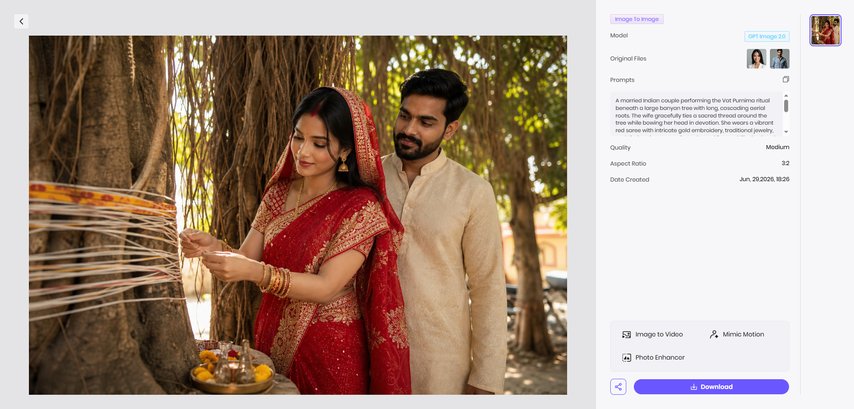This screenshot has height=409, width=854.
Task: Open Photo Enhancer tool
Action: (x=653, y=358)
